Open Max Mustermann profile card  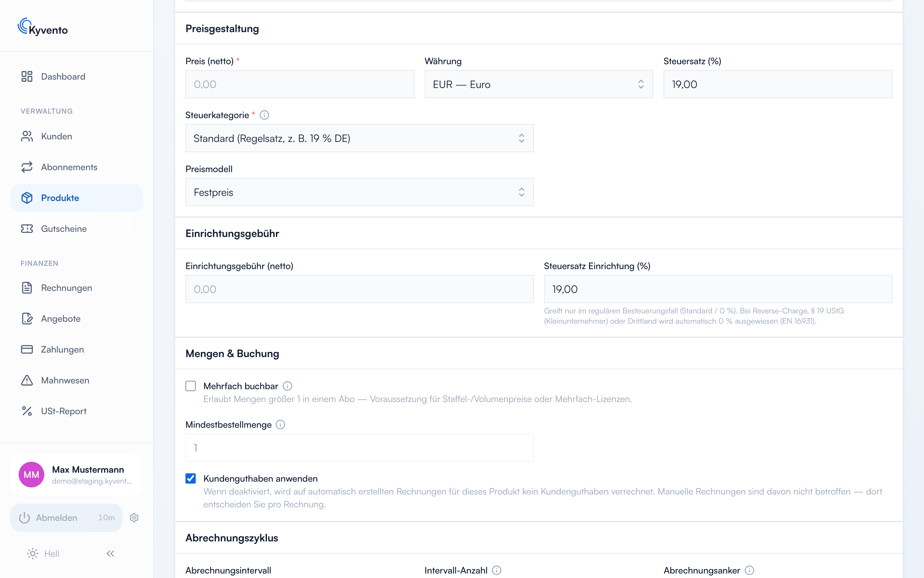76,475
